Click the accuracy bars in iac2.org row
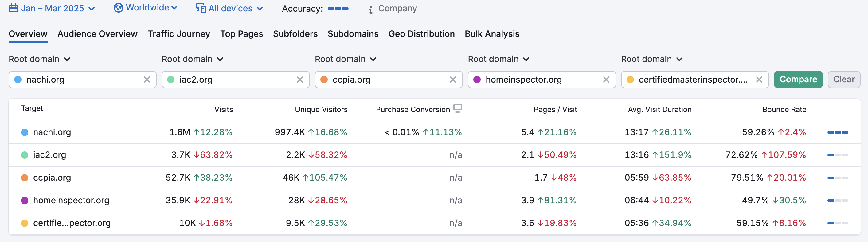Image resolution: width=868 pixels, height=242 pixels. coord(838,155)
